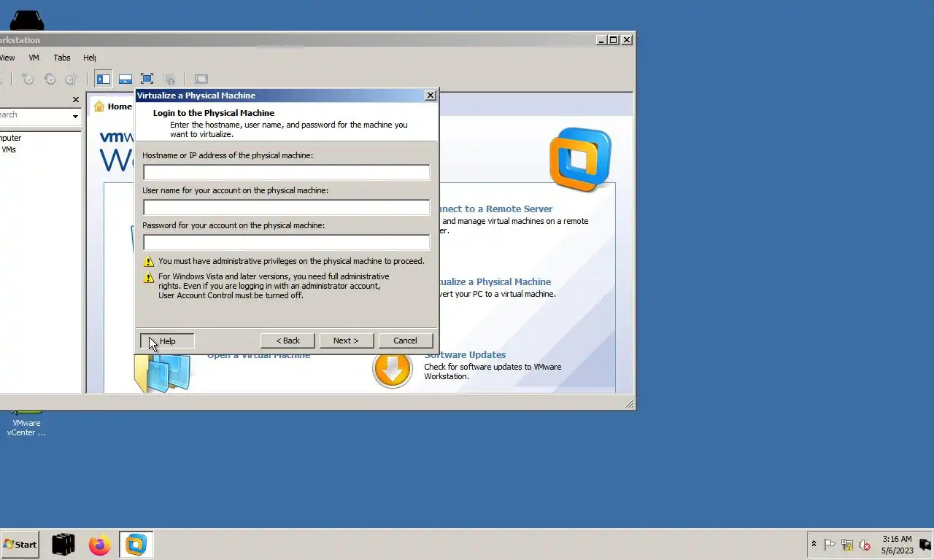Image resolution: width=934 pixels, height=560 pixels.
Task: Close the library sidebar with its X
Action: [75, 99]
